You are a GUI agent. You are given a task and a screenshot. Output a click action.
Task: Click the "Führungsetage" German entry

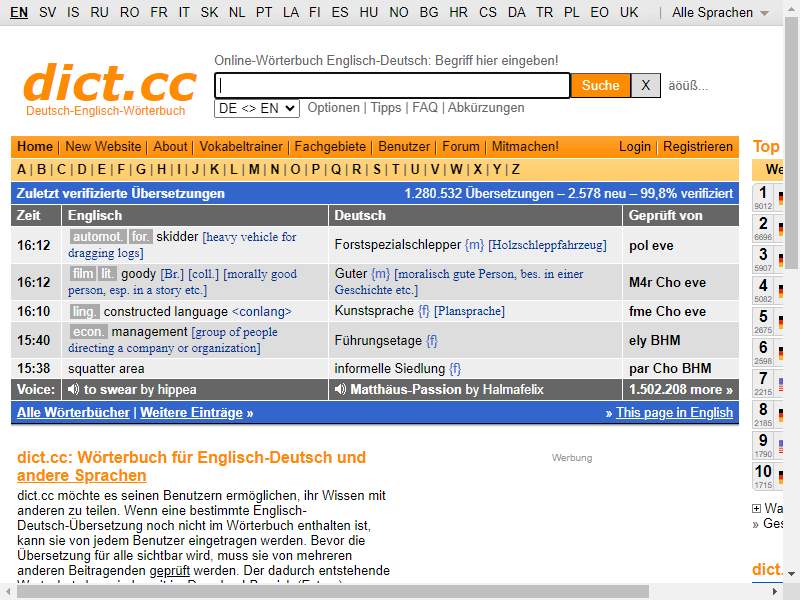click(378, 340)
